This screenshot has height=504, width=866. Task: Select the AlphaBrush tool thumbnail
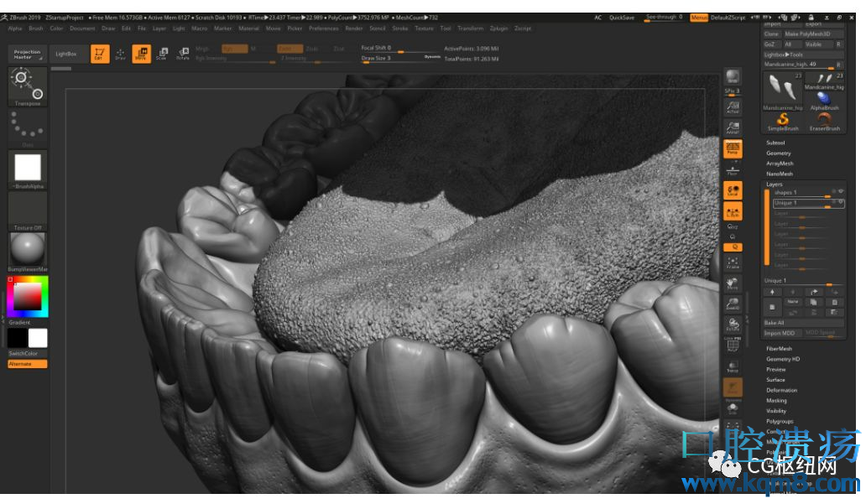pyautogui.click(x=825, y=101)
